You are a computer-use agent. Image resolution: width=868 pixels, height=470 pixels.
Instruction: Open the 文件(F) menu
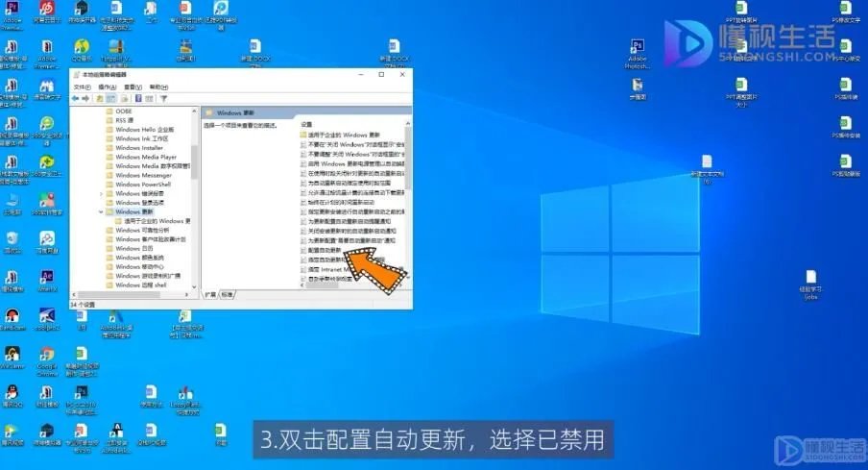[82, 87]
